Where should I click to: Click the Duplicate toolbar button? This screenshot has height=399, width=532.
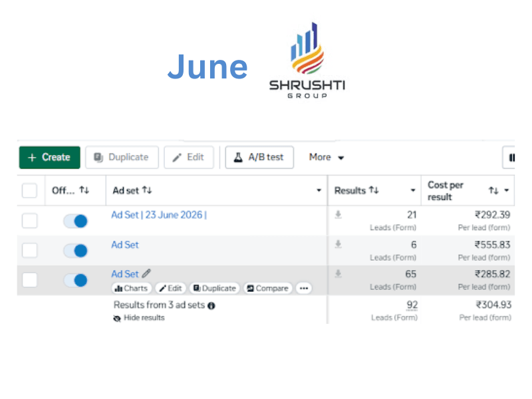pos(122,158)
